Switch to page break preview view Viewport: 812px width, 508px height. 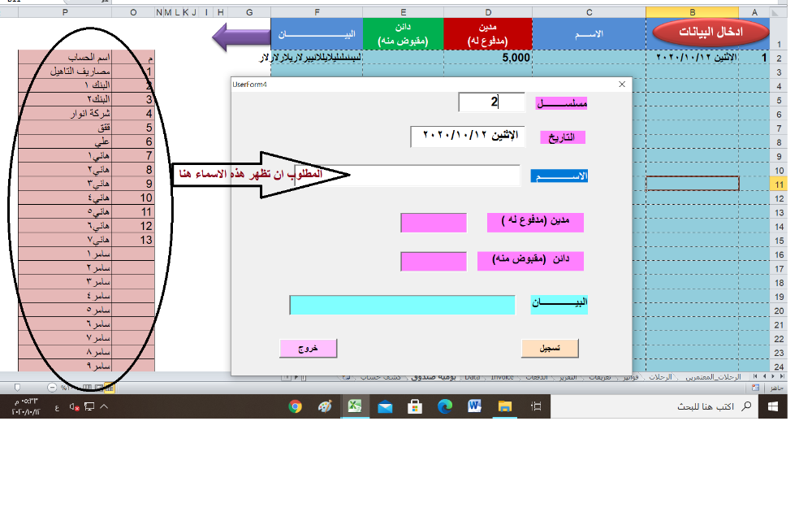(87, 388)
